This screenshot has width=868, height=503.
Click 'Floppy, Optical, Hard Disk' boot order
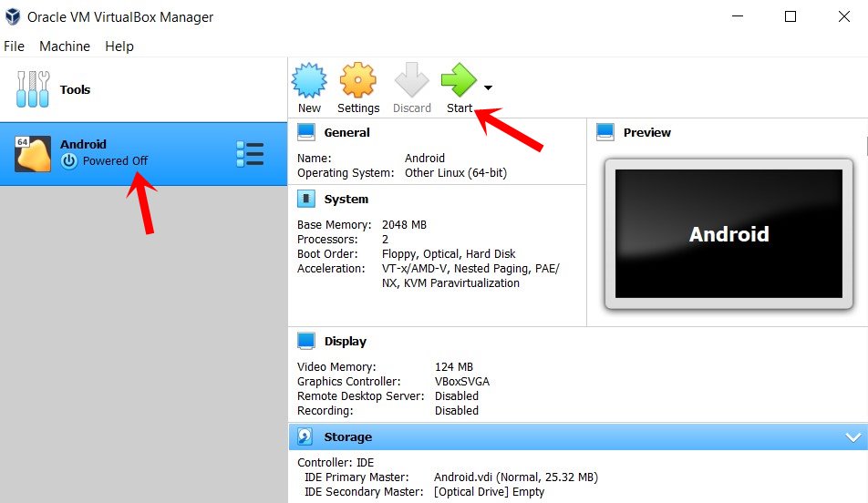[449, 254]
